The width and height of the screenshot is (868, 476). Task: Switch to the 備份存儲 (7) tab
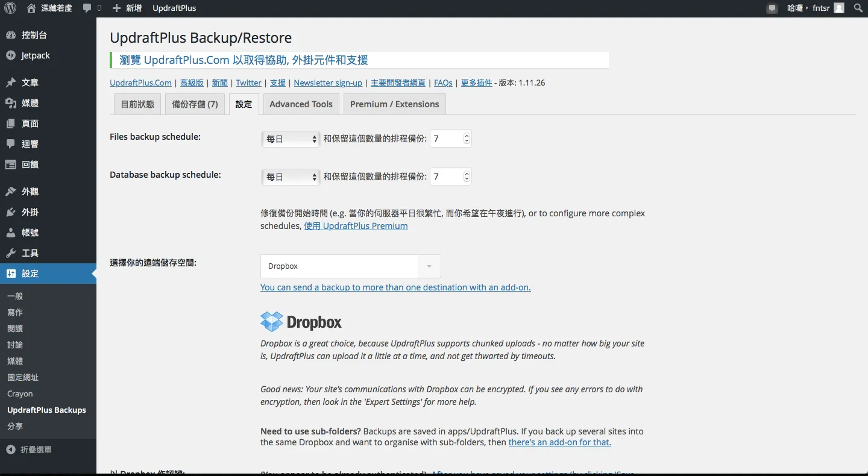pos(195,104)
